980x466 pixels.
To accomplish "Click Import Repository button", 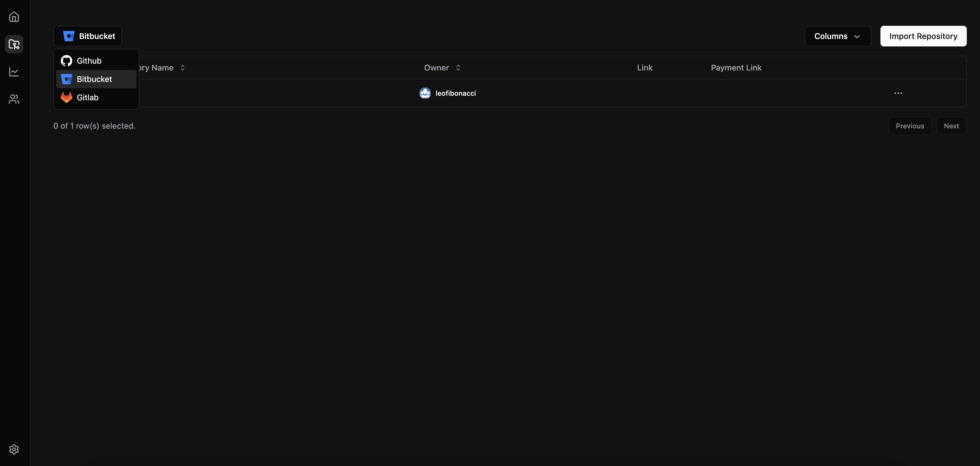I will pos(923,36).
